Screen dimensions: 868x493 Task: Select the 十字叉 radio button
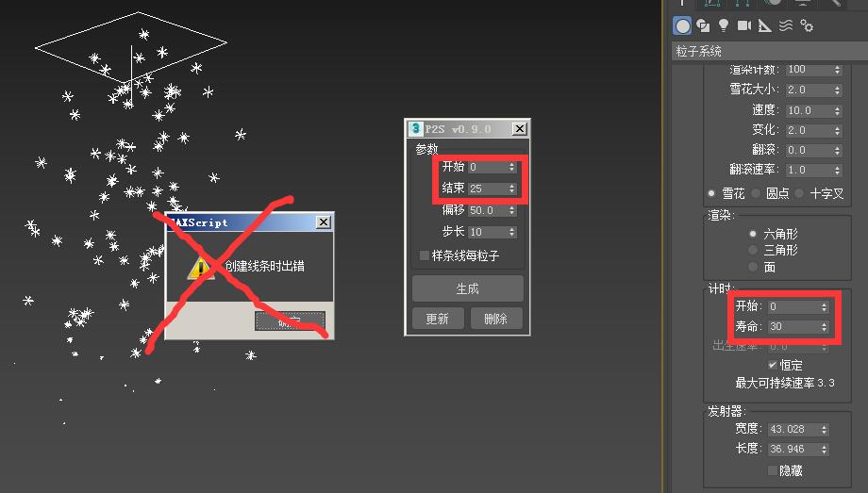coord(799,193)
